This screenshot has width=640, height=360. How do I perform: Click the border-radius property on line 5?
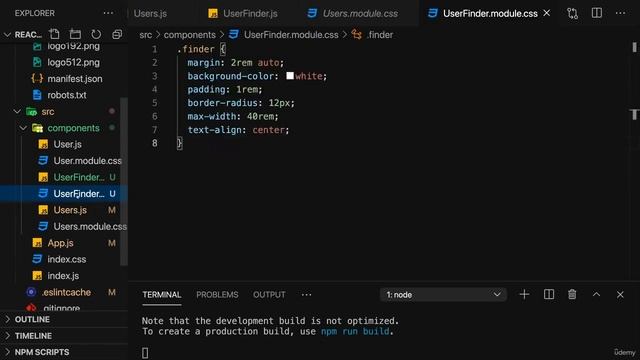click(222, 103)
